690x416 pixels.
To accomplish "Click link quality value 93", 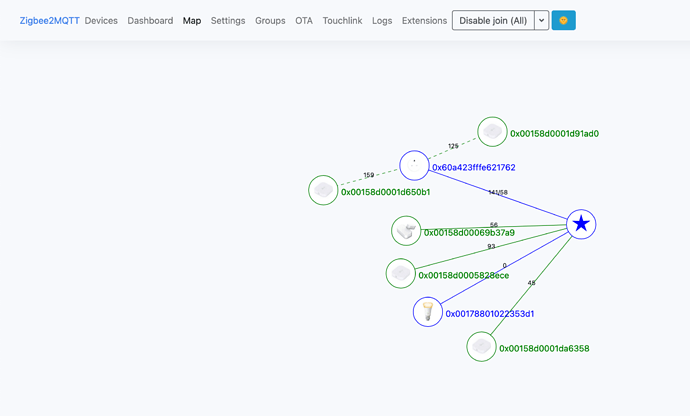I will [492, 246].
